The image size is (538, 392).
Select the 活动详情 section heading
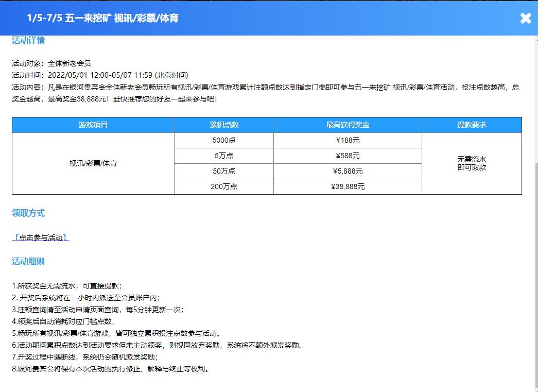coord(28,41)
